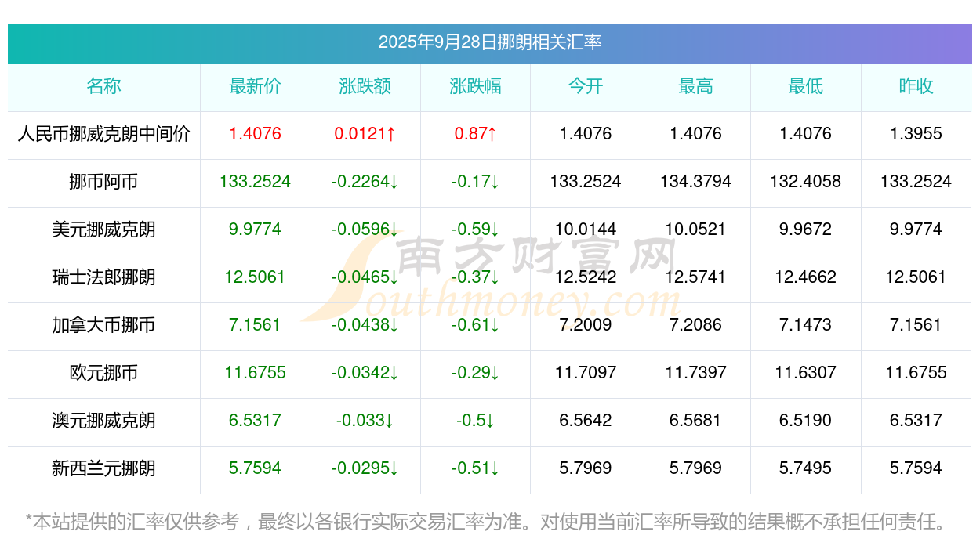Click the percentage change -0.17↓

(x=475, y=182)
